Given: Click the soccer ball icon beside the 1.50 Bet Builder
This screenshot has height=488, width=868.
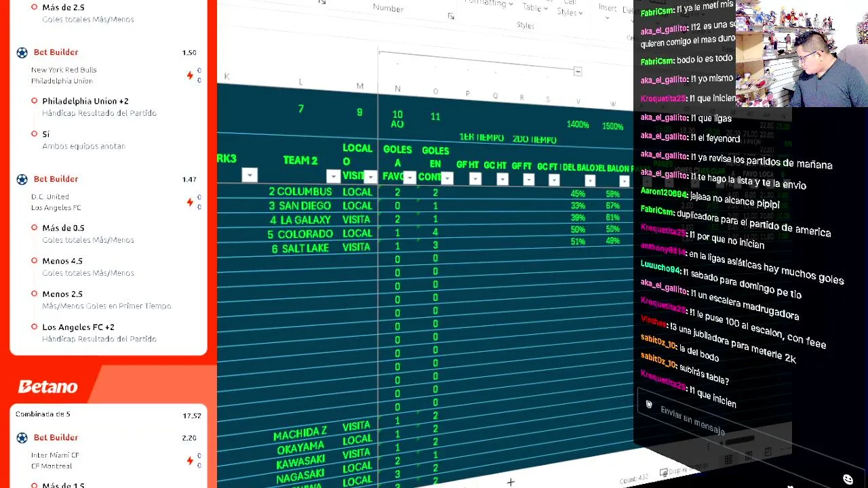Looking at the screenshot, I should 22,52.
